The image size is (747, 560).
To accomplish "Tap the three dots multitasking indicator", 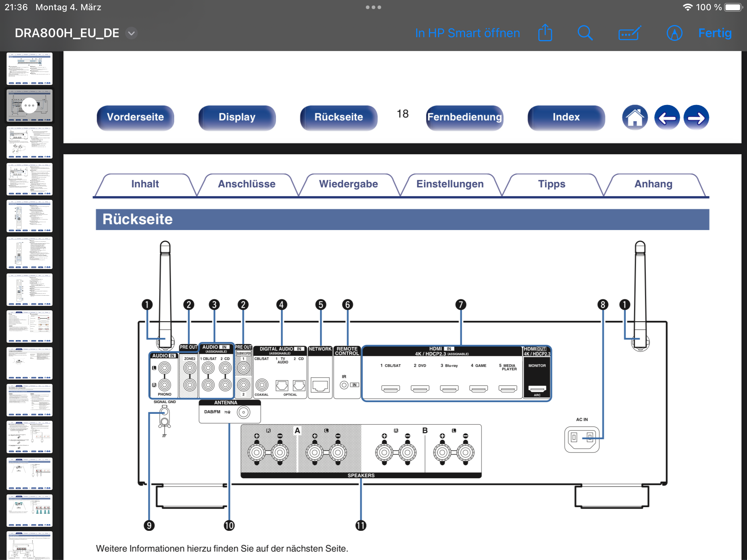I will tap(373, 7).
